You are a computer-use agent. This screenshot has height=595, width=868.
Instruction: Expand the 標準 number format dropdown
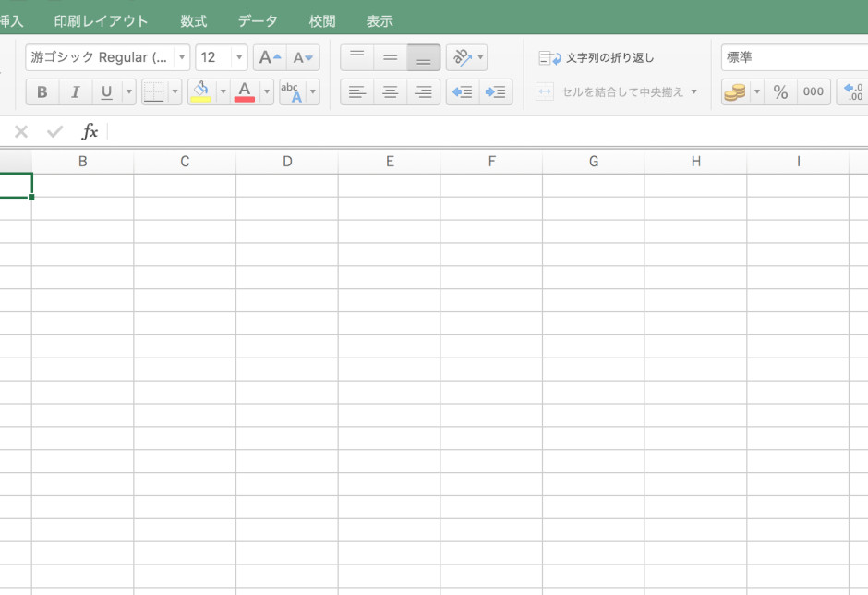pos(862,56)
